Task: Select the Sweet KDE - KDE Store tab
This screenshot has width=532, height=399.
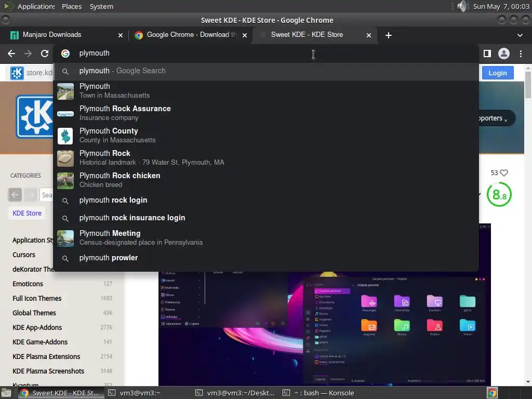Action: coord(314,35)
